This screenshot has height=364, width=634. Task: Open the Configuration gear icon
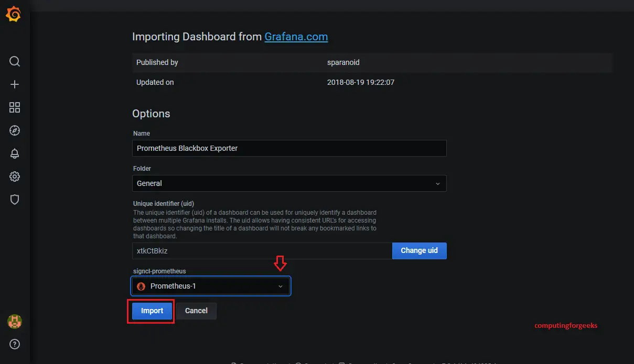point(14,177)
